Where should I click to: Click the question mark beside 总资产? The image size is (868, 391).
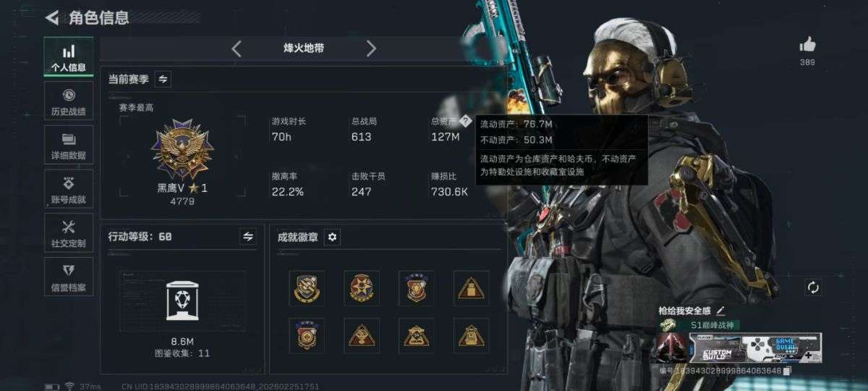[x=466, y=122]
